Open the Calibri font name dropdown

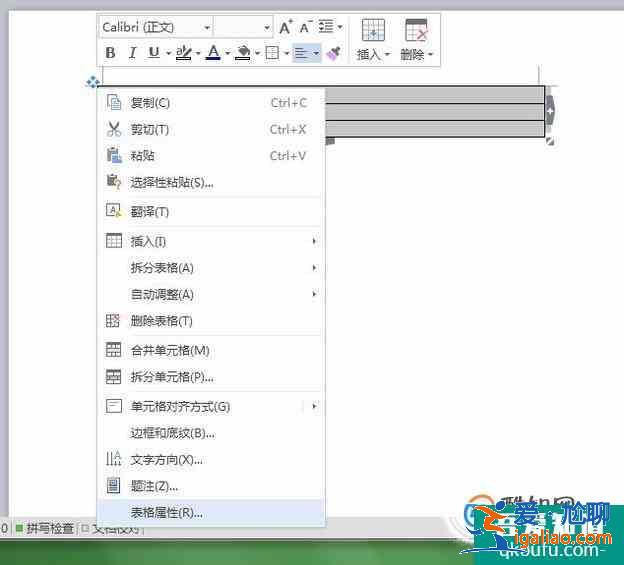point(156,27)
